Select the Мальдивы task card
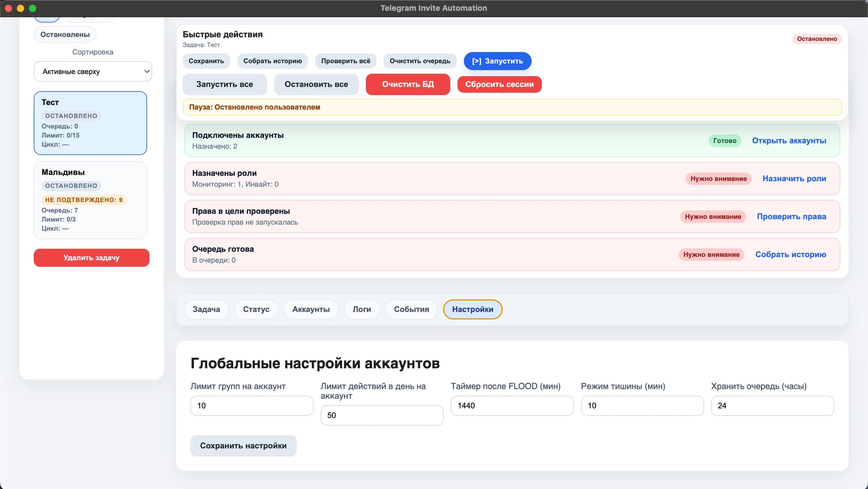The image size is (868, 489). click(90, 200)
